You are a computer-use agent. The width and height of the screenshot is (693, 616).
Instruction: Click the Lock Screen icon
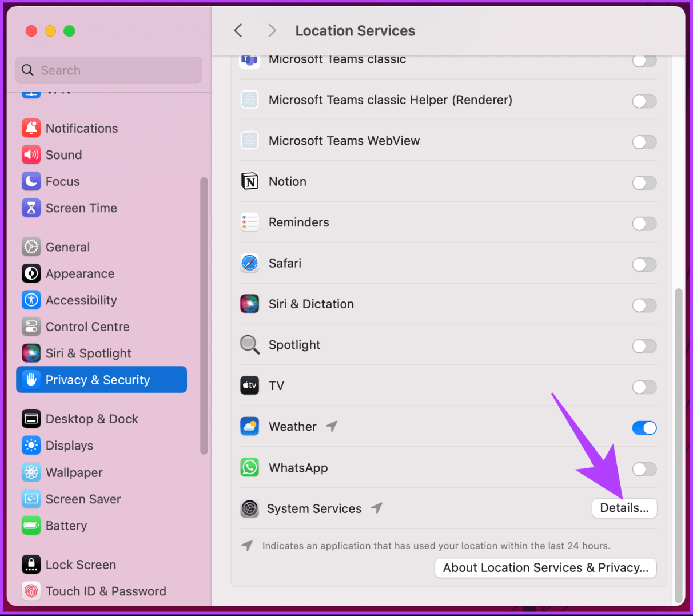coord(31,565)
